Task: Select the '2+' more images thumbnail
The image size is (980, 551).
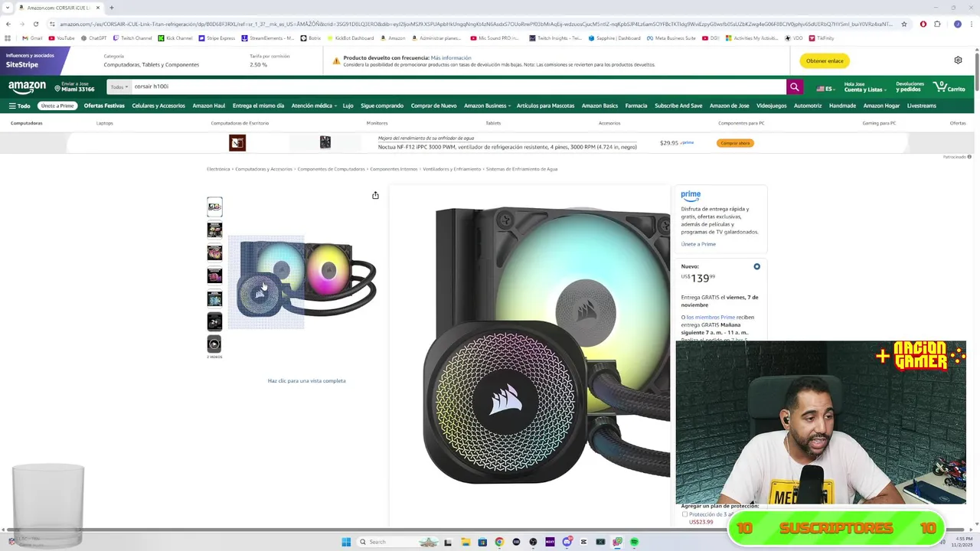Action: 214,321
